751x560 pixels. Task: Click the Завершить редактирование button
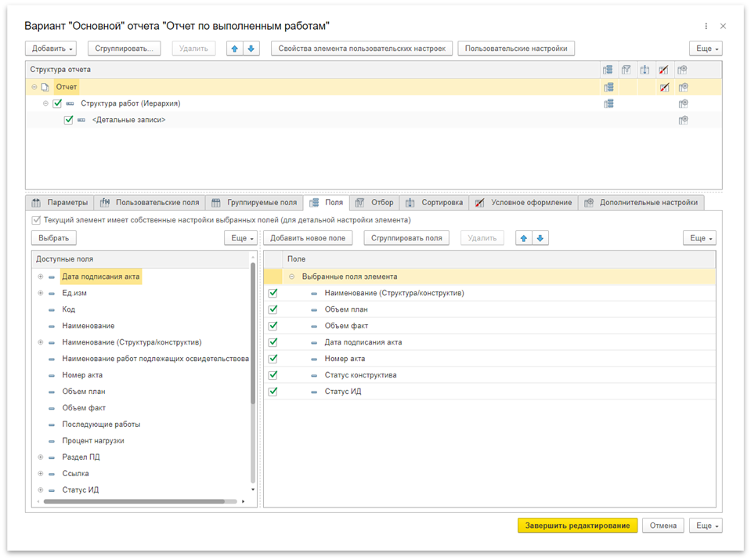pyautogui.click(x=577, y=526)
